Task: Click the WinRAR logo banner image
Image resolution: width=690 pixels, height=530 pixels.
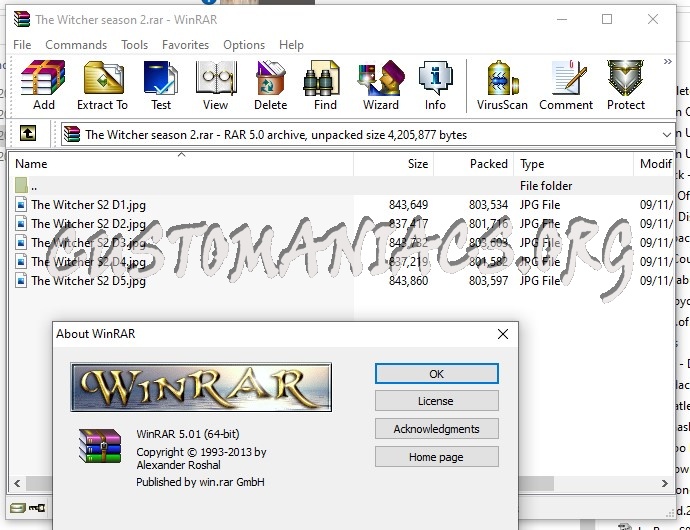Action: pyautogui.click(x=201, y=387)
